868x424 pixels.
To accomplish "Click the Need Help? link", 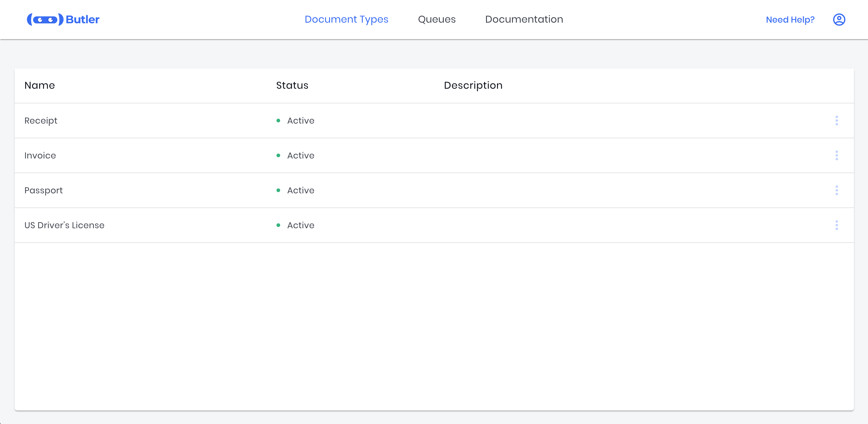I will [790, 20].
